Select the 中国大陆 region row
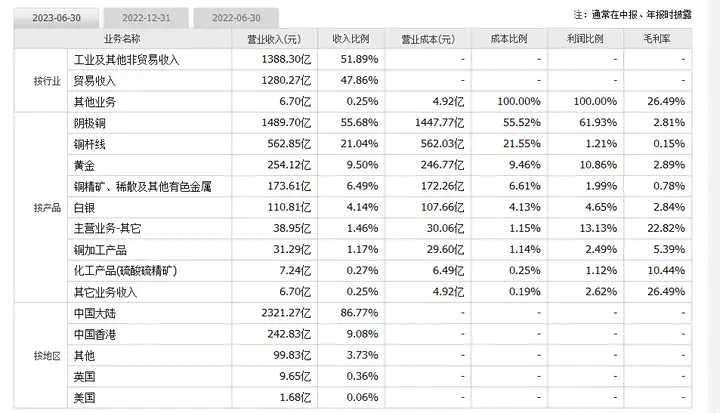Screen dimensions: 720x413 point(379,313)
